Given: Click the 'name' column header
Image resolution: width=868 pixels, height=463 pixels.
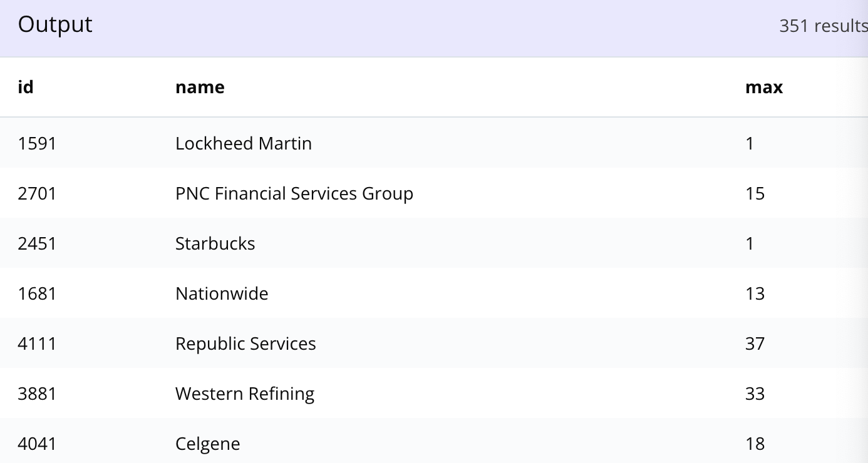Looking at the screenshot, I should coord(200,87).
